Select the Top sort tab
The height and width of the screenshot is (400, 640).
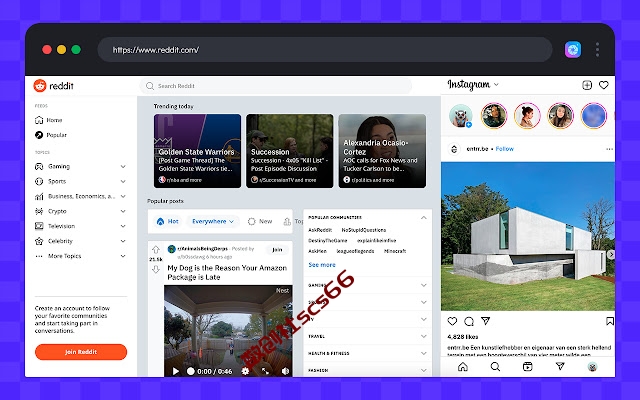click(293, 221)
